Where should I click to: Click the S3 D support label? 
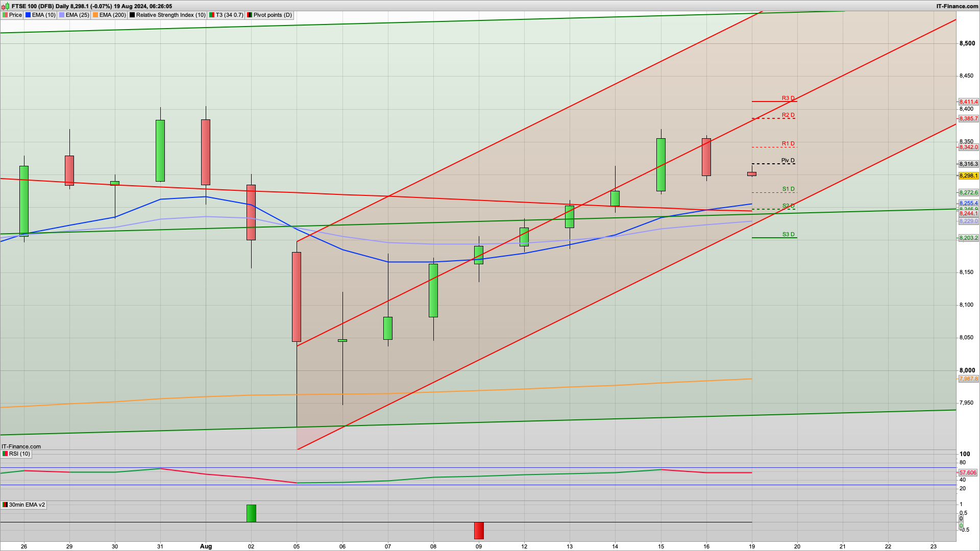pos(788,234)
